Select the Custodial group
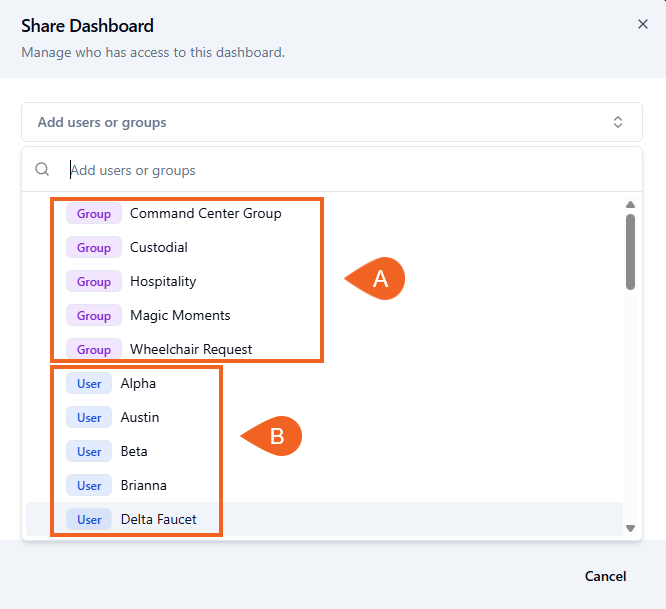 tap(325, 247)
